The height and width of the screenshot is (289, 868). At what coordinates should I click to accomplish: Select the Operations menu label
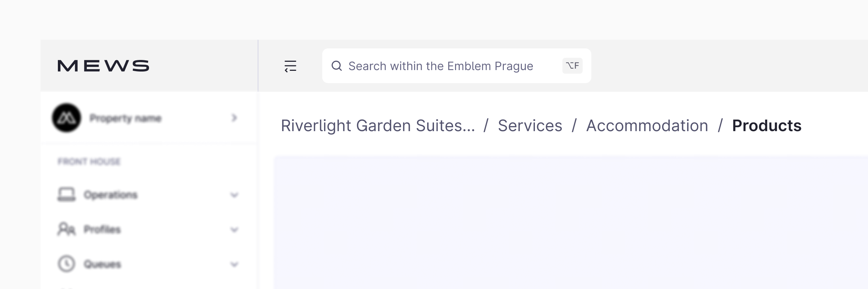(111, 195)
